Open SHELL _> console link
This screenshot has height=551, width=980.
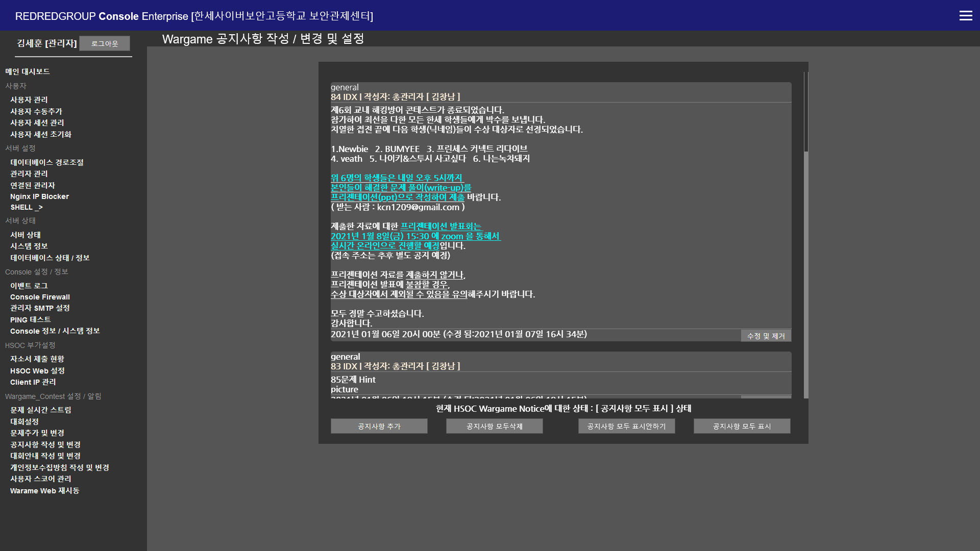point(27,208)
